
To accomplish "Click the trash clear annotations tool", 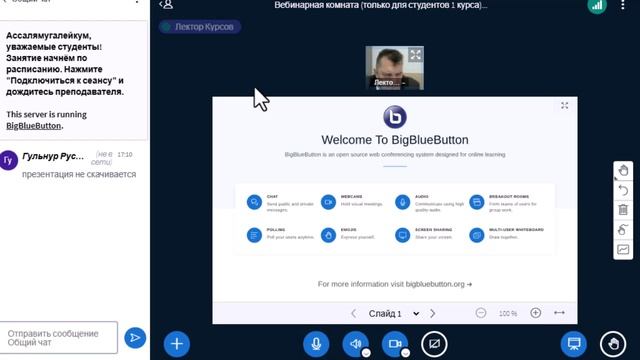I will click(623, 210).
